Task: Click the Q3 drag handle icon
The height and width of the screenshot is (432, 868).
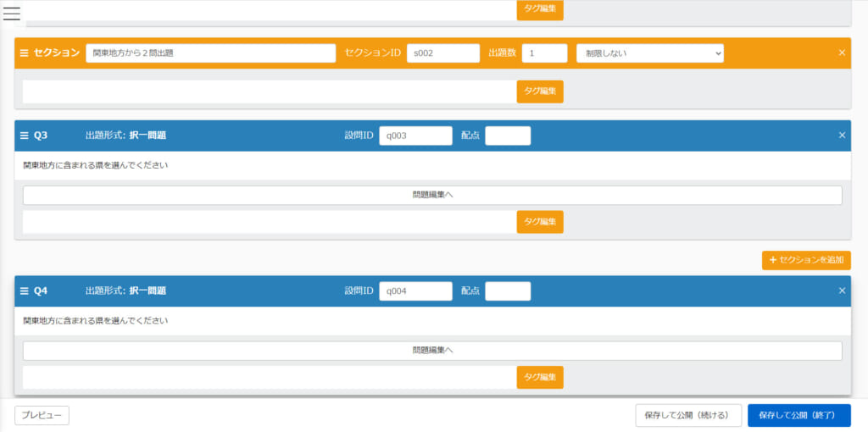Action: click(24, 136)
